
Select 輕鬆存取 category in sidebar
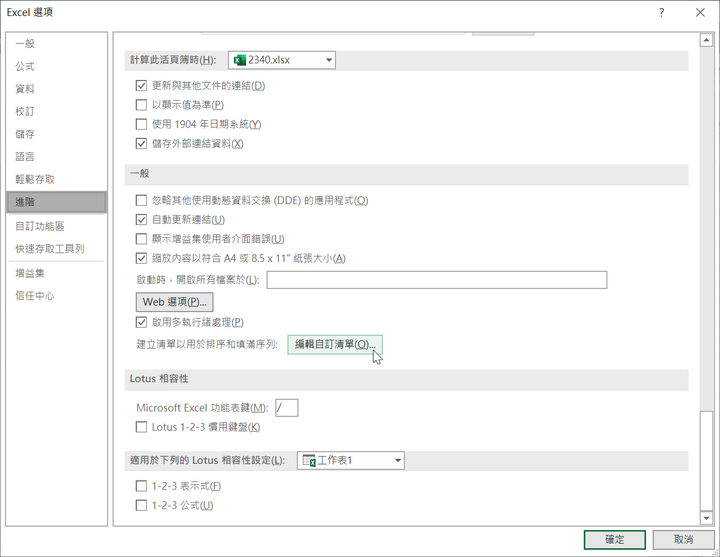56,179
